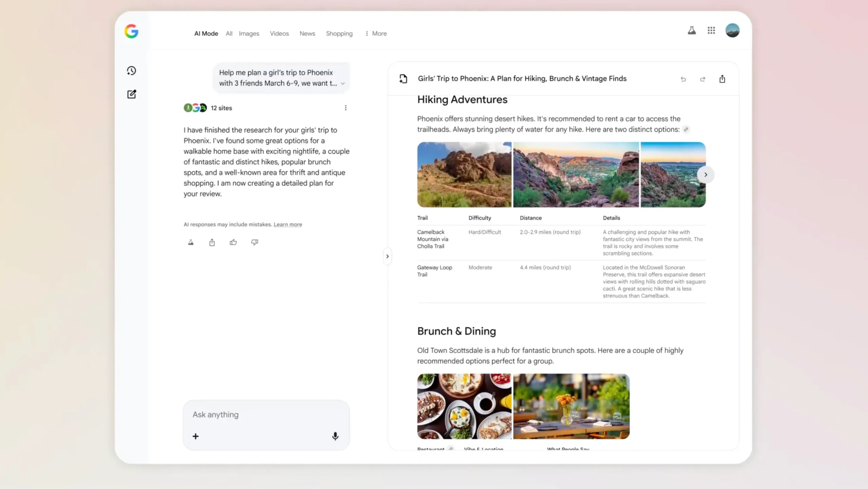Click the plus icon in prompt box
The width and height of the screenshot is (868, 489).
(196, 436)
